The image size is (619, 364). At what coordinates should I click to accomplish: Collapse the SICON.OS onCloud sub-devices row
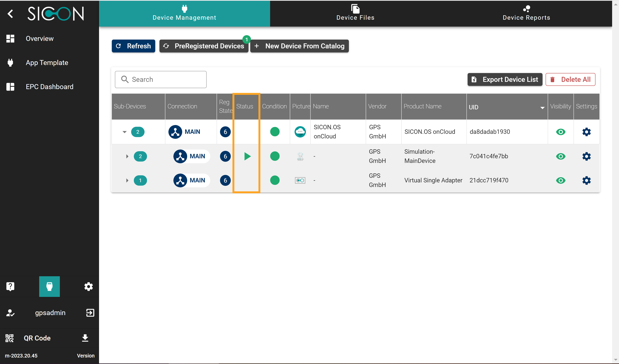(124, 132)
